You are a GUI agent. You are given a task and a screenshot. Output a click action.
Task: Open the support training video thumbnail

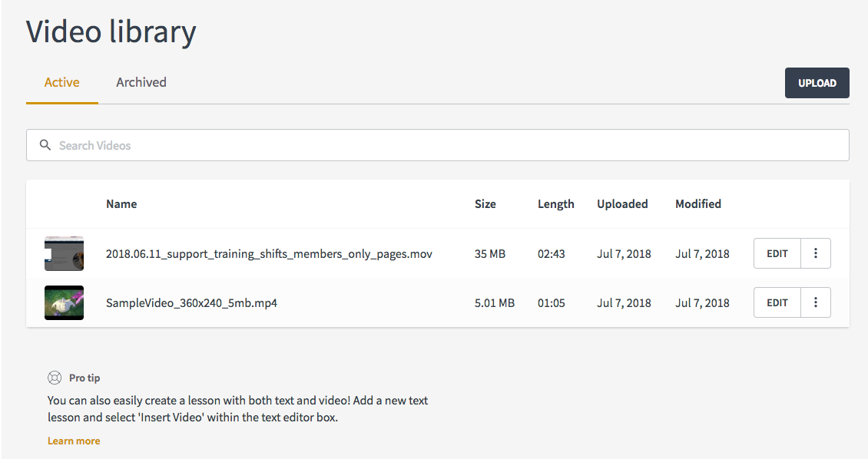click(x=64, y=253)
